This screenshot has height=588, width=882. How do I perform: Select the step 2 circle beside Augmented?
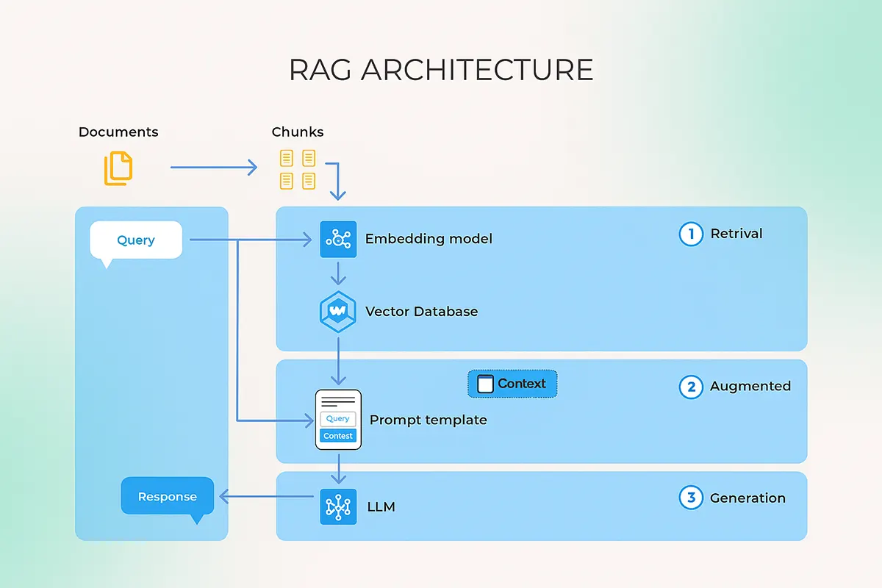(x=690, y=387)
